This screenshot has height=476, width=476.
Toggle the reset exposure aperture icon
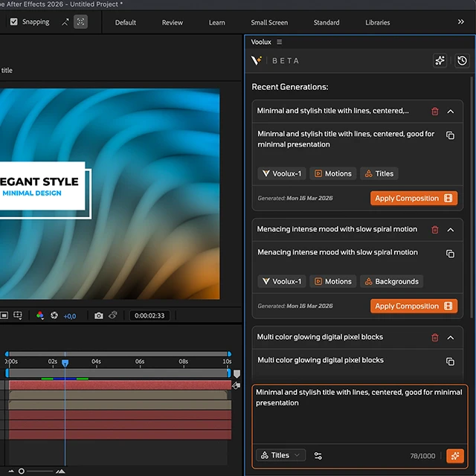pos(54,316)
